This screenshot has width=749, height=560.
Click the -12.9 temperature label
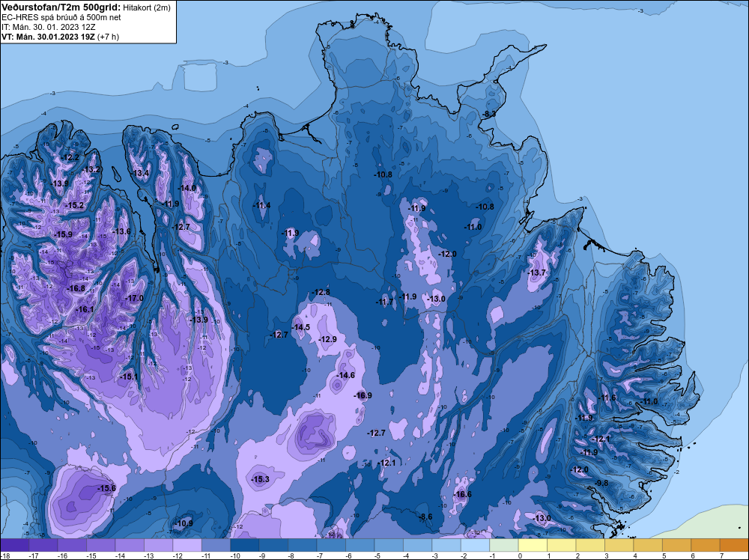[328, 339]
